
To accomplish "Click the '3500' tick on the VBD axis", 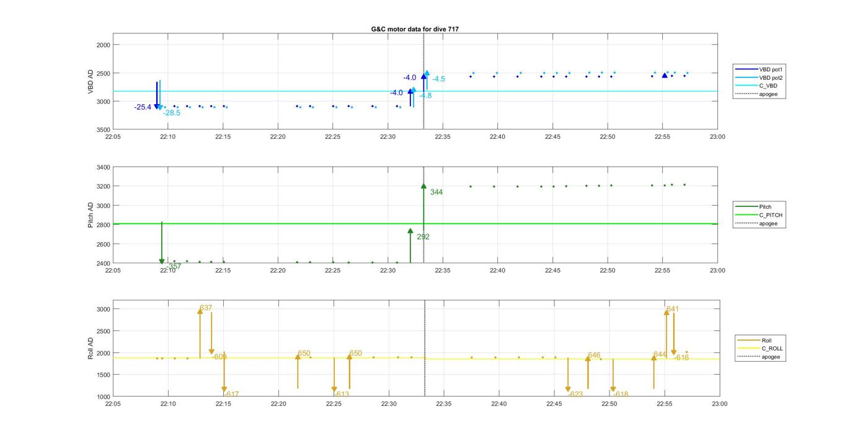I will pos(103,129).
